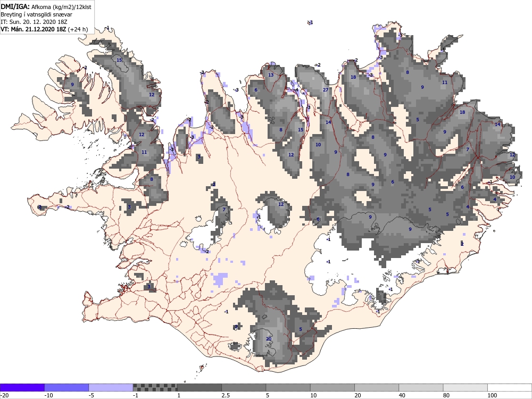Click the dark gray 1 to 2.5 swatch
This screenshot has width=532, height=399.
(199, 387)
